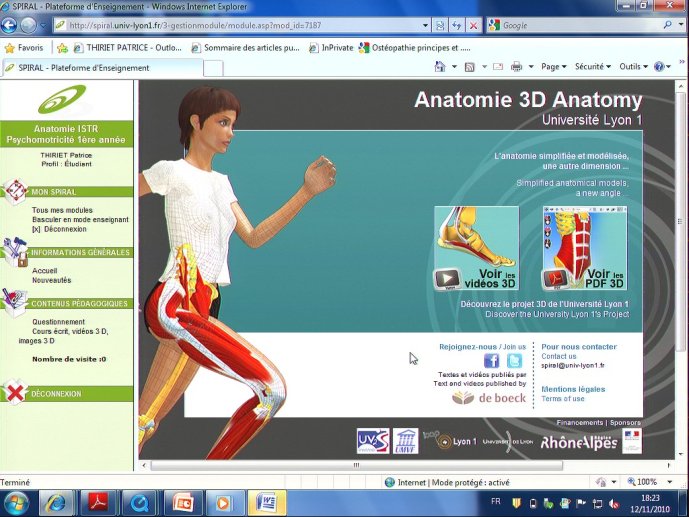The height and width of the screenshot is (517, 689).
Task: Open Microsoft Word from the taskbar
Action: [x=266, y=503]
